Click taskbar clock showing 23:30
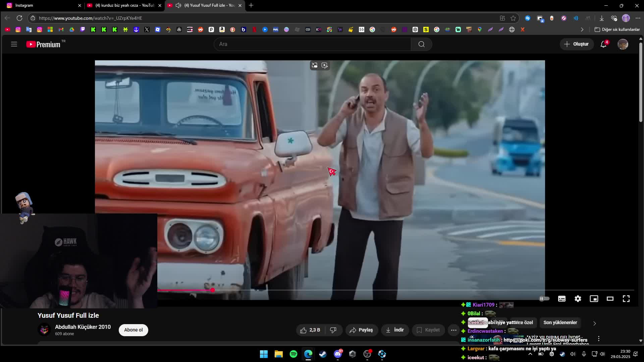 (x=621, y=354)
